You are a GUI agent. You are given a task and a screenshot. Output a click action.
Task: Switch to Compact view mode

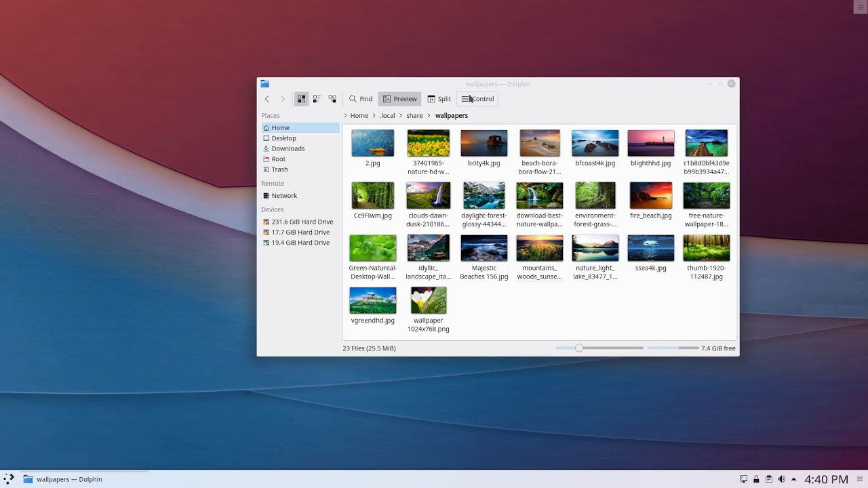tap(317, 99)
